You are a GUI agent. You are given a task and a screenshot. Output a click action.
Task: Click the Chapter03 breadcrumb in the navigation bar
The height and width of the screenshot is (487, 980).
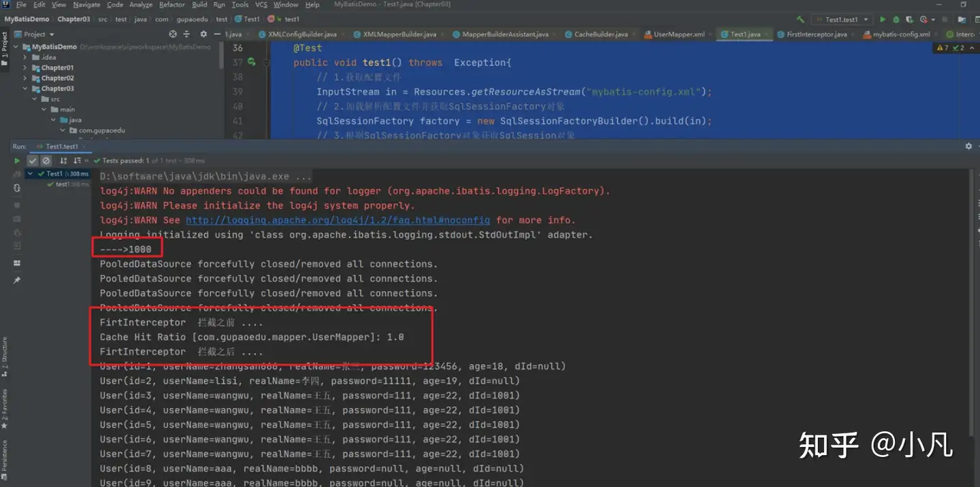point(73,19)
